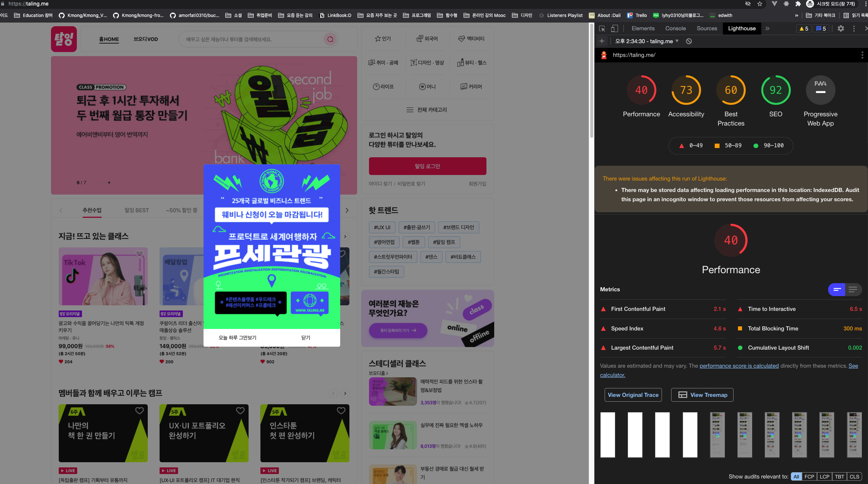This screenshot has height=484, width=868.
Task: Bookmark this page with star icon
Action: click(760, 4)
